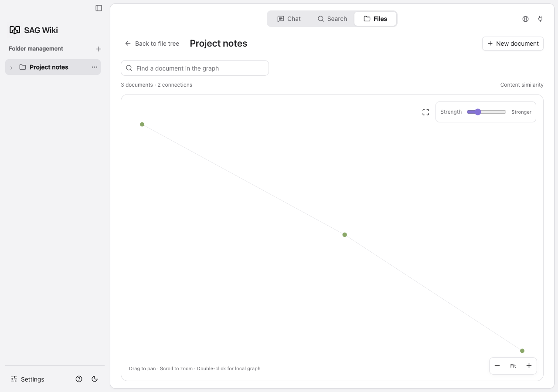
Task: Select the bottom-right graph node
Action: pyautogui.click(x=522, y=351)
